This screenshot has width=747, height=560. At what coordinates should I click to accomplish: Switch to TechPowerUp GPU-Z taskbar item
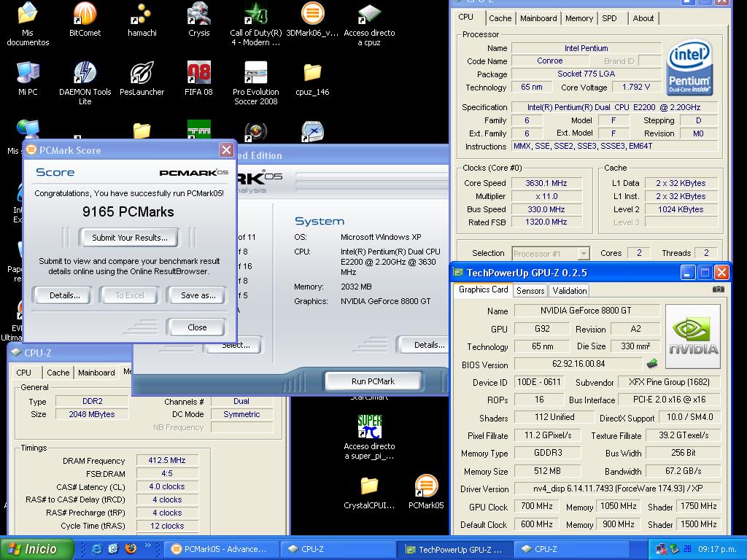(x=455, y=549)
